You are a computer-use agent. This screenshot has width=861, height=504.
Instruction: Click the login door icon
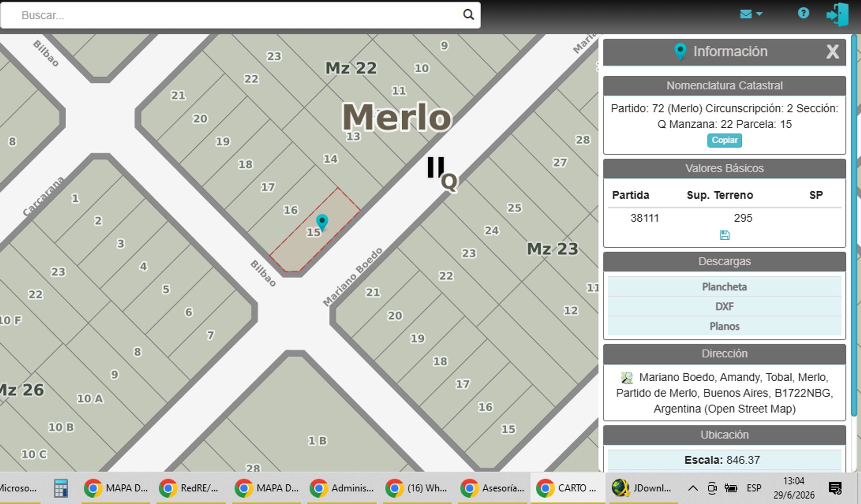coord(837,14)
